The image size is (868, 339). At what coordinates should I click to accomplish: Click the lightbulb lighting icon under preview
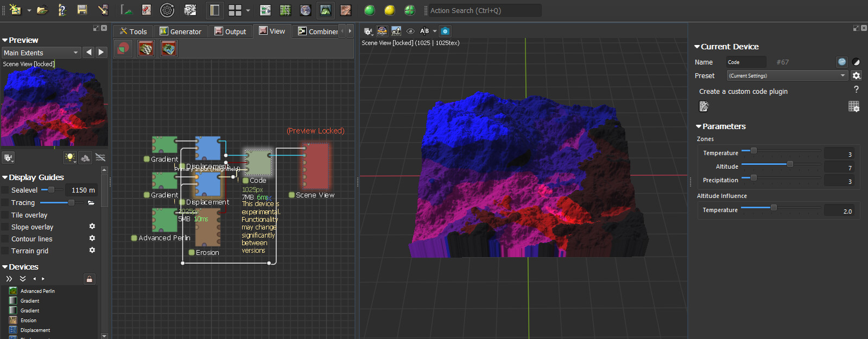tap(70, 158)
